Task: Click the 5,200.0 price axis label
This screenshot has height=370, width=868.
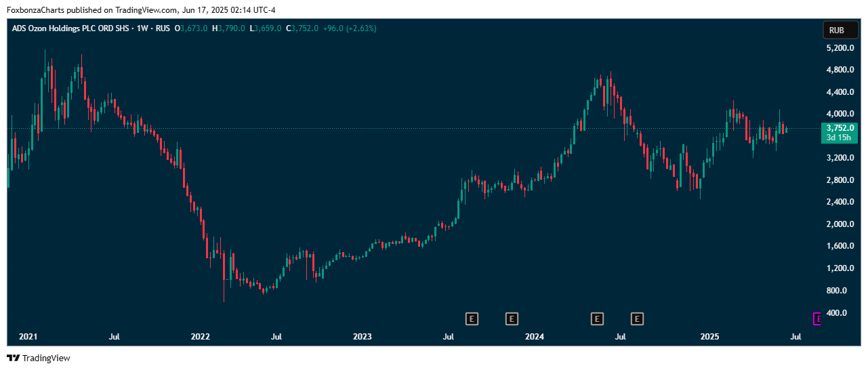Action: (840, 49)
